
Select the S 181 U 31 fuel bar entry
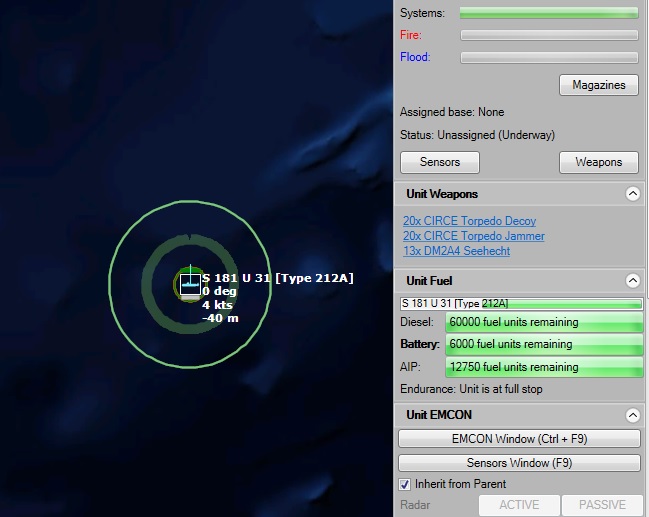(x=521, y=304)
